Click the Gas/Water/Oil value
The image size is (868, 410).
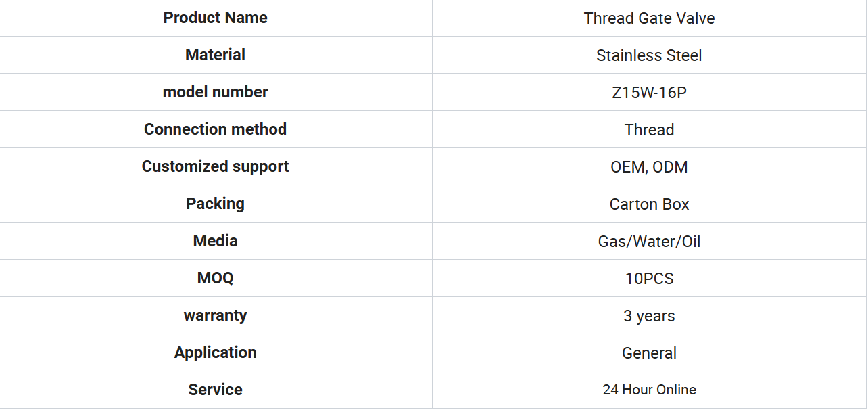pos(649,242)
